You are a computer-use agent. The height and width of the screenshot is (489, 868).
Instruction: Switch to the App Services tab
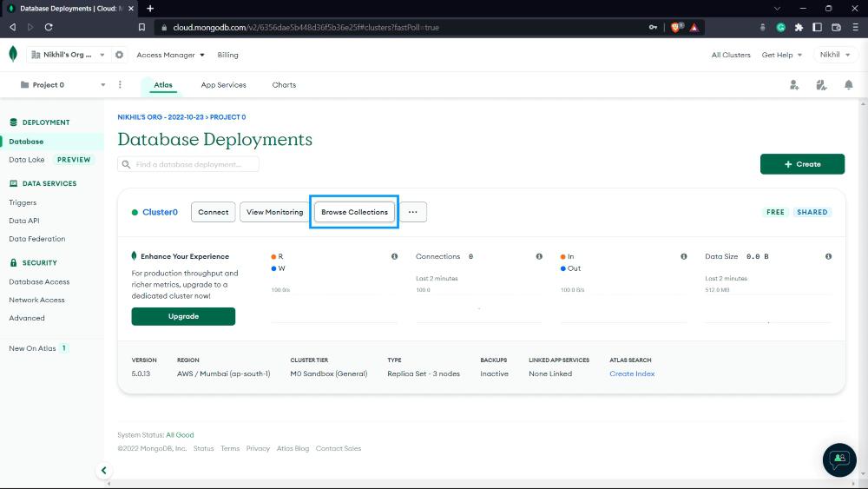pos(224,85)
